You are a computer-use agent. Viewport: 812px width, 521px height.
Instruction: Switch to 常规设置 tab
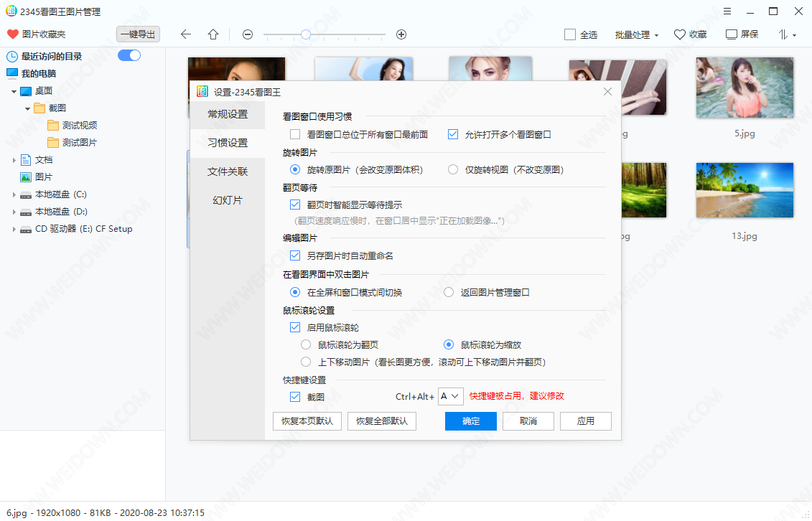228,114
